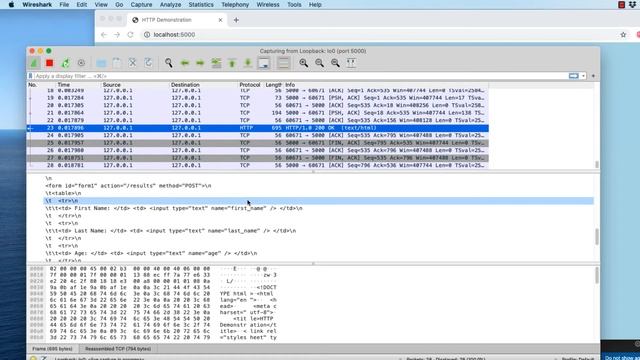This screenshot has width=640, height=360.
Task: Open the File menu
Action: 64,4
